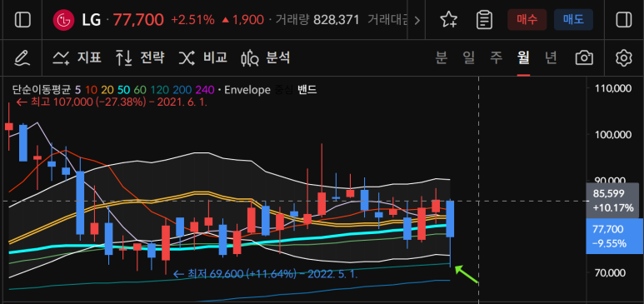Select moving average period 240
Screen dimensions: 644x304
[x=205, y=90]
